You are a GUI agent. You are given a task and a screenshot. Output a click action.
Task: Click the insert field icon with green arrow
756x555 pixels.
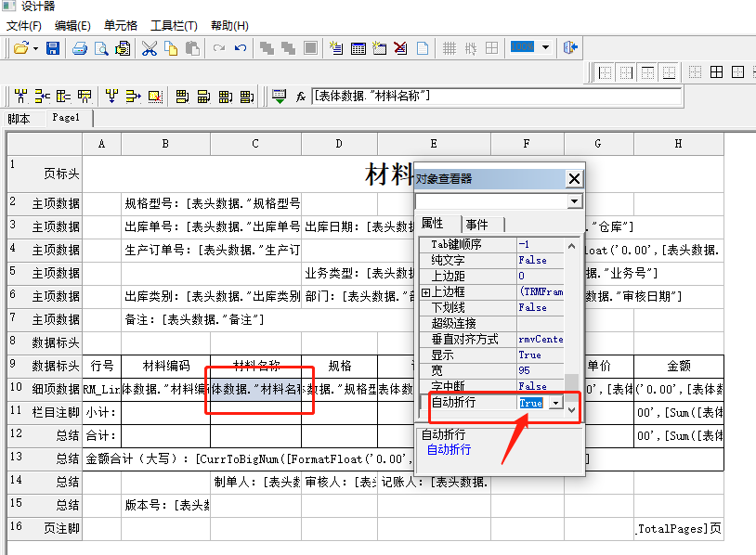click(280, 97)
